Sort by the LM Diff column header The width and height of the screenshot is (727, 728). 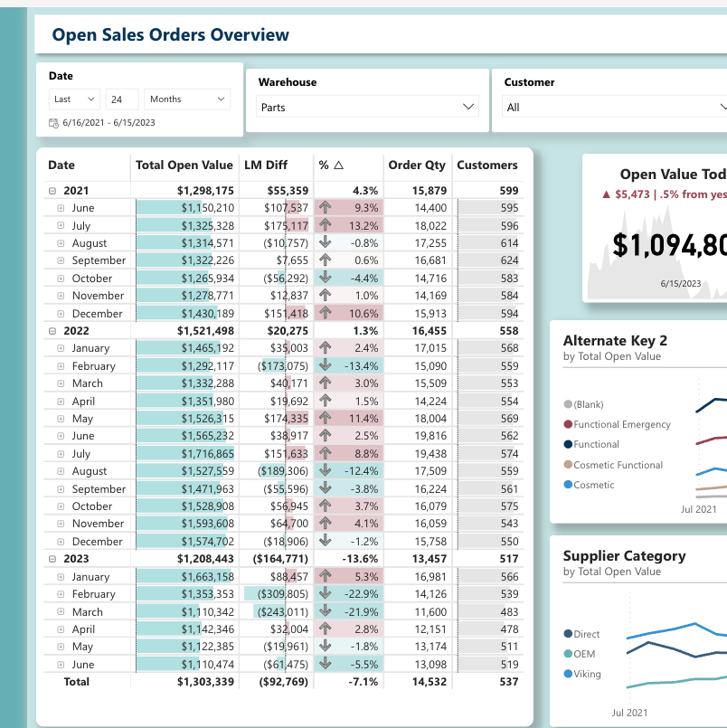(x=266, y=165)
